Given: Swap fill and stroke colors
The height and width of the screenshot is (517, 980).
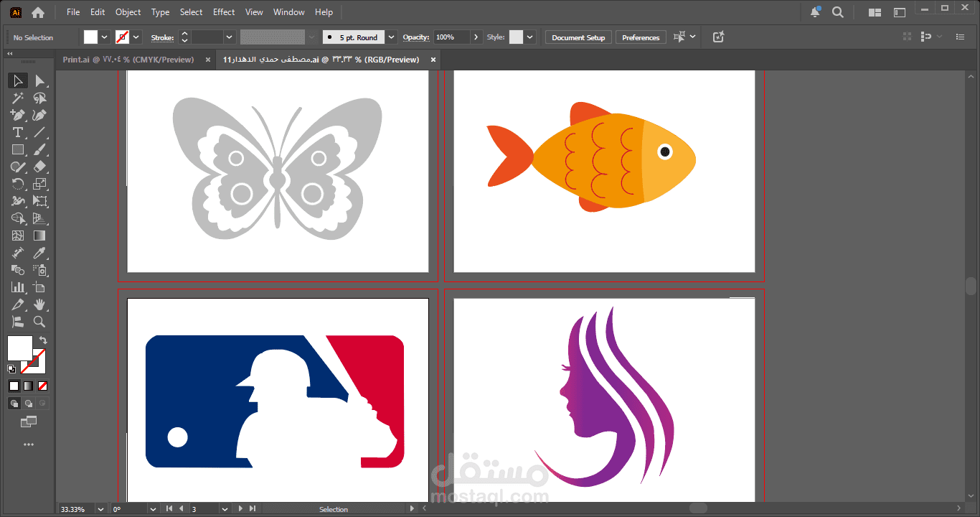Looking at the screenshot, I should (43, 340).
